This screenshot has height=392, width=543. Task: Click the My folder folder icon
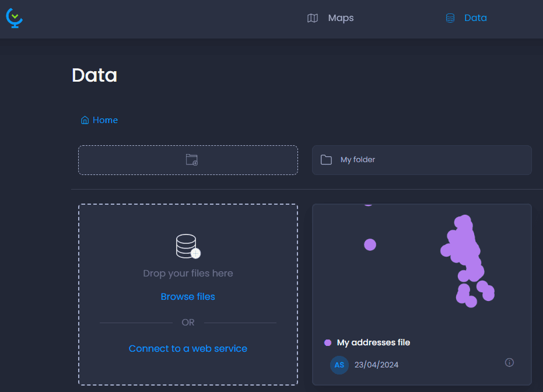[x=326, y=160]
